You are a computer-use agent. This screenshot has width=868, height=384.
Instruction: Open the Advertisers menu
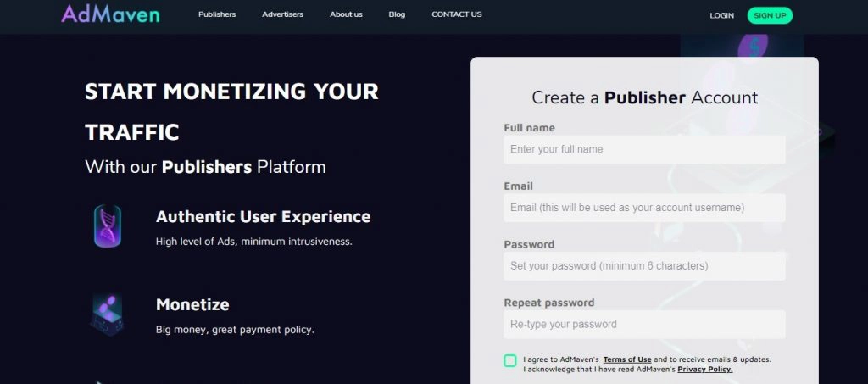(283, 14)
